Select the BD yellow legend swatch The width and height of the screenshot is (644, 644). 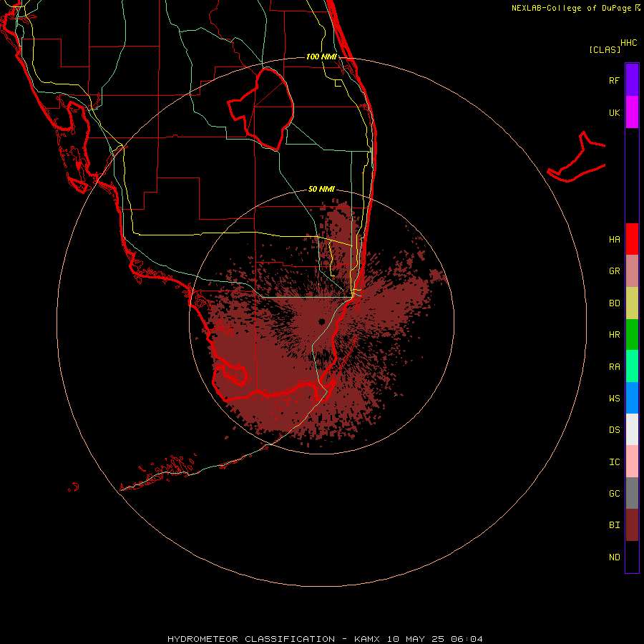click(x=632, y=303)
